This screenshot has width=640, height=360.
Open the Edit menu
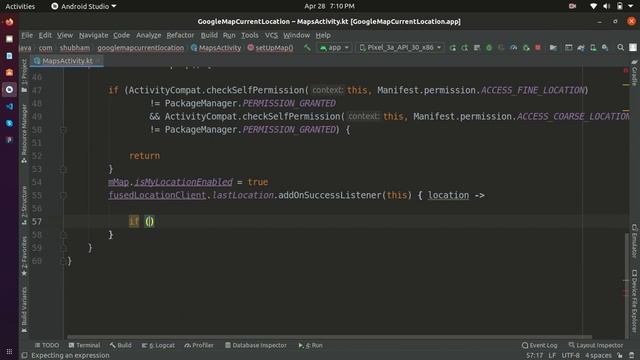(x=45, y=35)
